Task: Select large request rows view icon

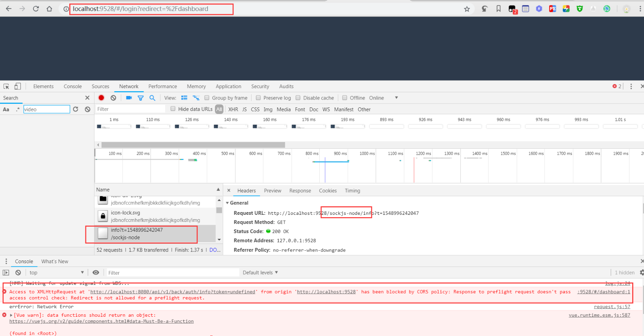Action: 184,98
